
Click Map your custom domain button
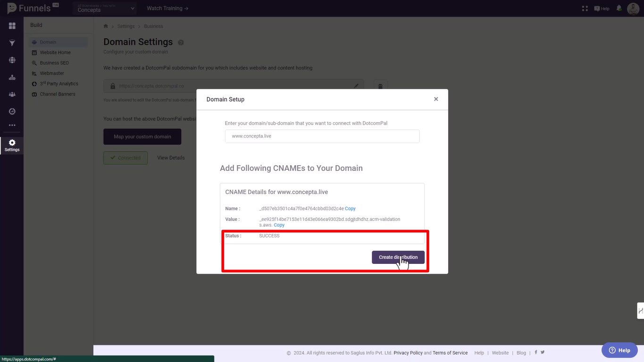(x=142, y=137)
